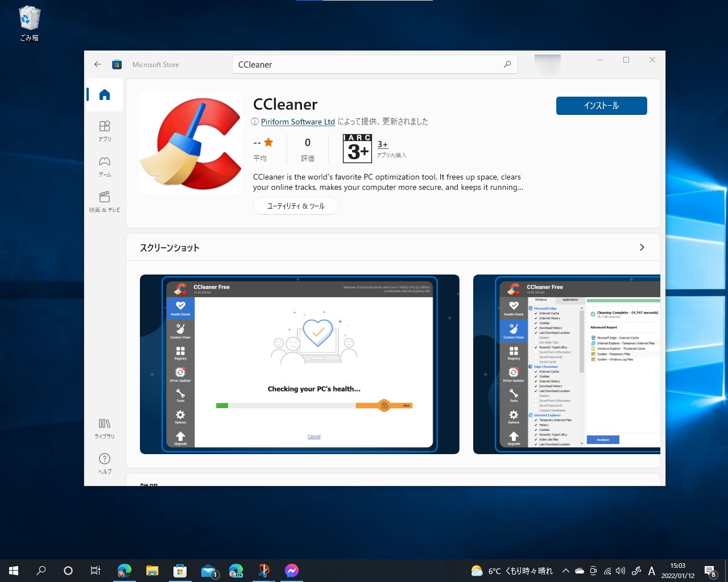Screen dimensions: 728x582
Task: Click the 0 評価 ratings count
Action: click(x=308, y=149)
